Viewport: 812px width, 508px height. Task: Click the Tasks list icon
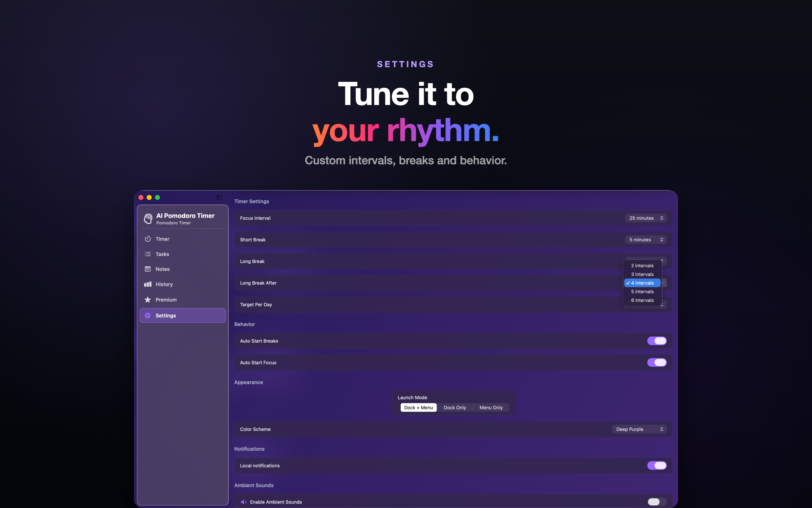(x=148, y=254)
